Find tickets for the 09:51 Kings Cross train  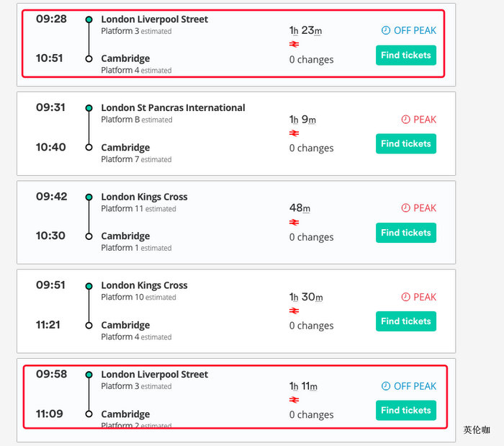[406, 321]
